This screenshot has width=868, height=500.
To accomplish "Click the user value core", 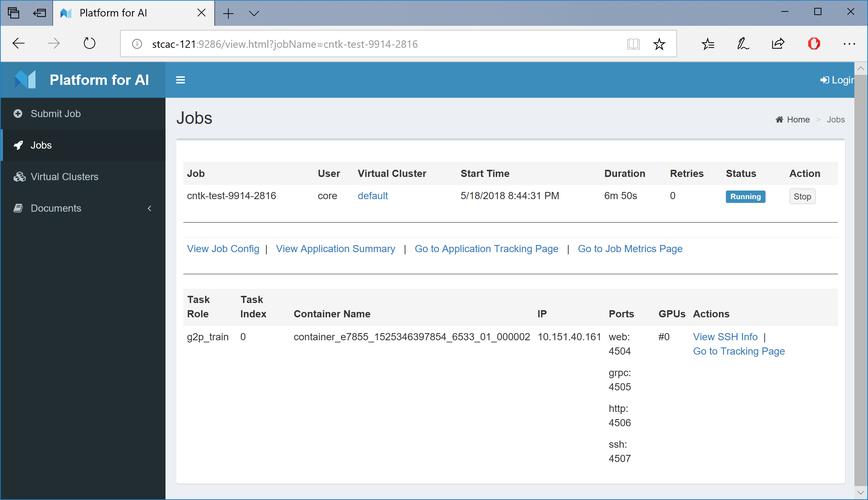I will click(327, 195).
